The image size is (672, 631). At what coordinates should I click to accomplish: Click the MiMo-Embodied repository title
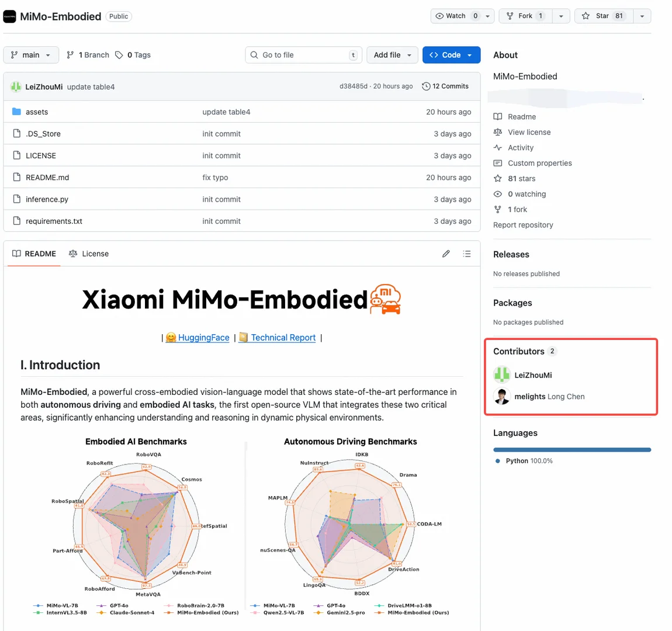[60, 16]
